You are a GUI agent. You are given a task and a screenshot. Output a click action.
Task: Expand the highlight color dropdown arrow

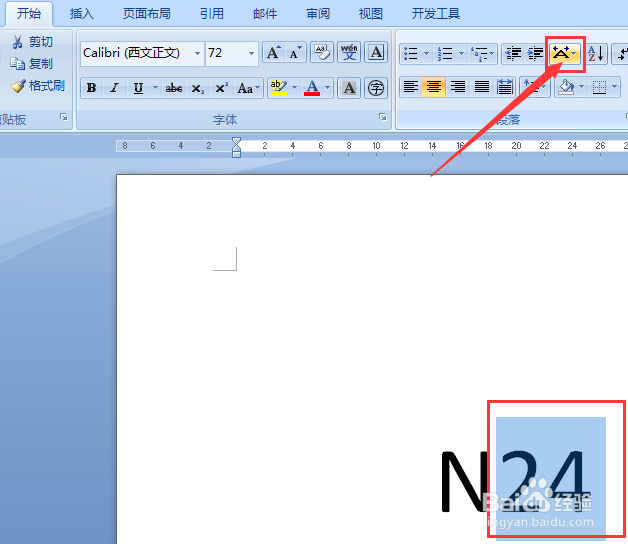coord(294,88)
